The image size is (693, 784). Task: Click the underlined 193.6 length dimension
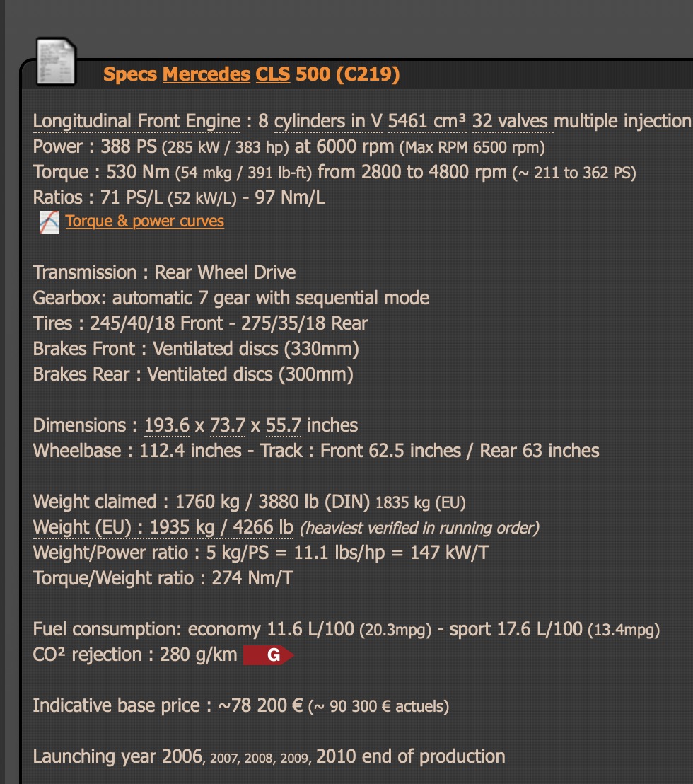click(167, 425)
